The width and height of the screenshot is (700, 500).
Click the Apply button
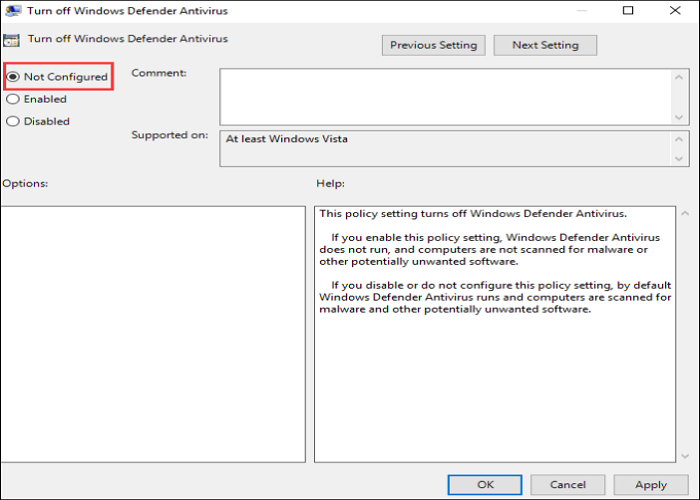(x=651, y=485)
